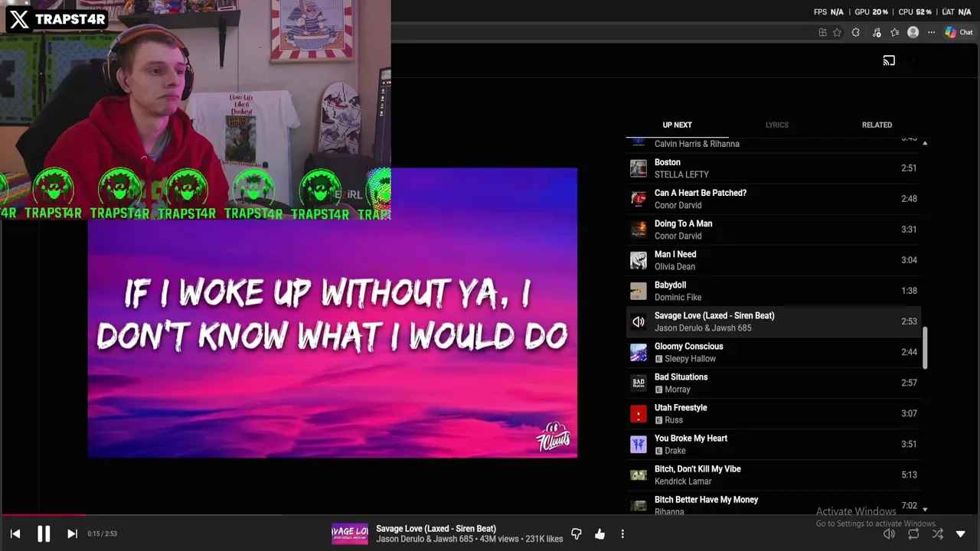Play Doing To A Man
The width and height of the screenshot is (980, 551).
[x=773, y=230]
